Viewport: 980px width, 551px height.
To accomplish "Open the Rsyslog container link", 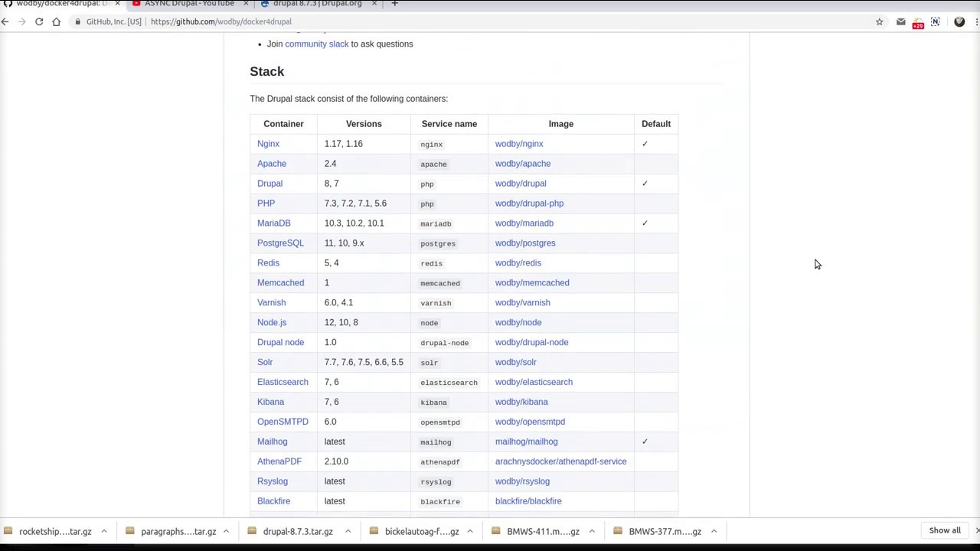I will click(273, 481).
